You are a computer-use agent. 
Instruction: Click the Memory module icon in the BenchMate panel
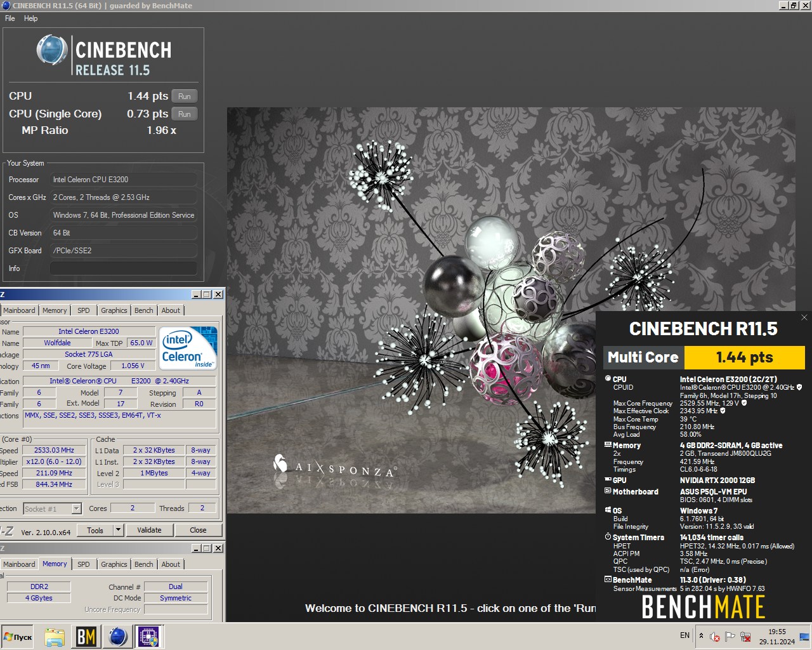point(608,445)
